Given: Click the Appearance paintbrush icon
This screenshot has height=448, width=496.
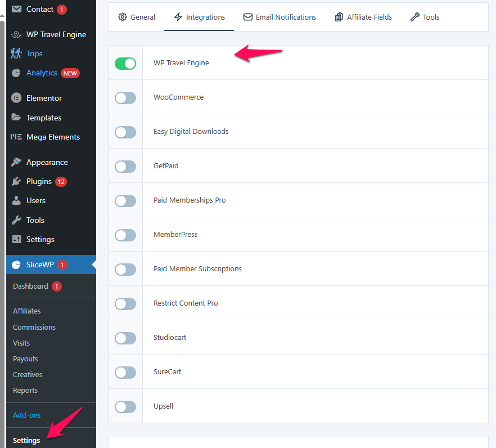Looking at the screenshot, I should pyautogui.click(x=16, y=162).
